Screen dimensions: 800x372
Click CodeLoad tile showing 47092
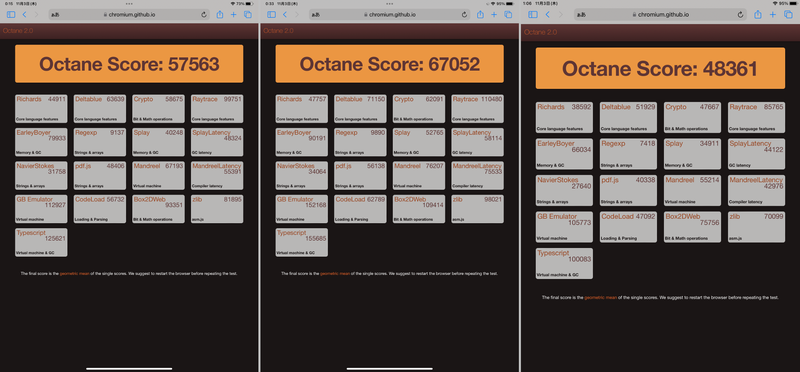(x=628, y=227)
